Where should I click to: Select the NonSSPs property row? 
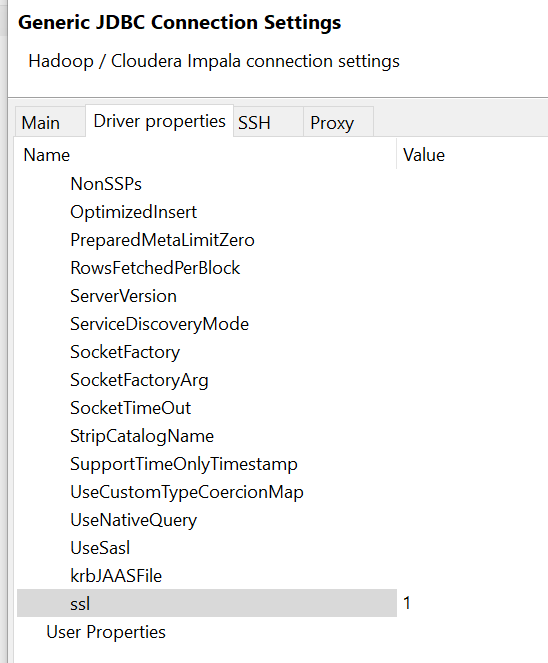[x=106, y=184]
